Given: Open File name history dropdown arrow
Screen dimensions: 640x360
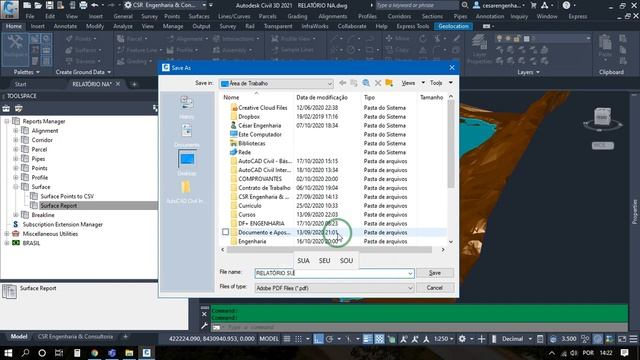Looking at the screenshot, I should pos(410,273).
